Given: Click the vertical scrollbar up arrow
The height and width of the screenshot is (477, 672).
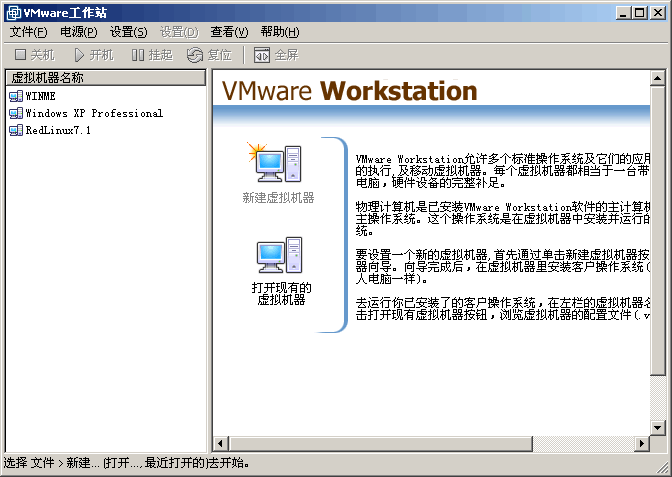Looking at the screenshot, I should (x=657, y=78).
